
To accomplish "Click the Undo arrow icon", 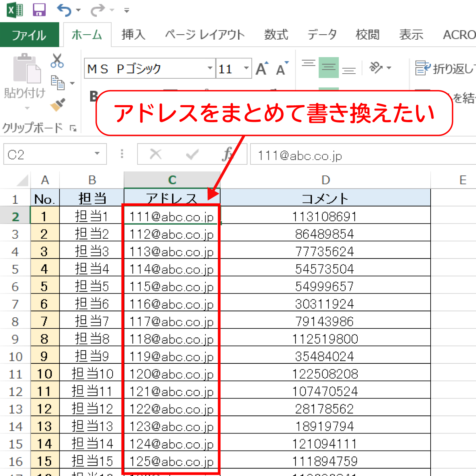I will pyautogui.click(x=63, y=10).
